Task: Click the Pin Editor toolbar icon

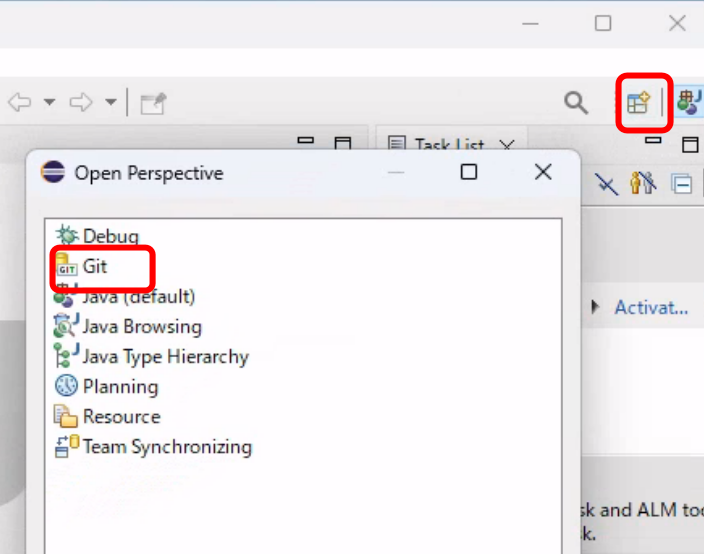Action: point(153,102)
